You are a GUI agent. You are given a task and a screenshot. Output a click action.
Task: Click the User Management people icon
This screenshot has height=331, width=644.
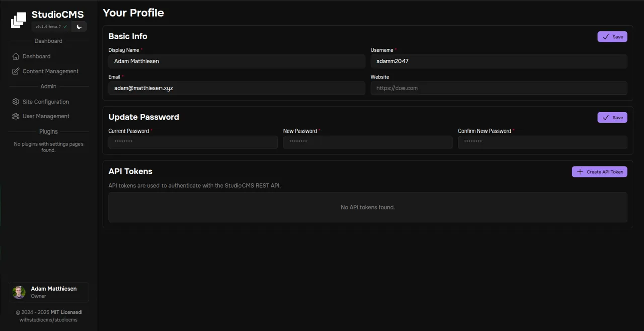(x=15, y=116)
